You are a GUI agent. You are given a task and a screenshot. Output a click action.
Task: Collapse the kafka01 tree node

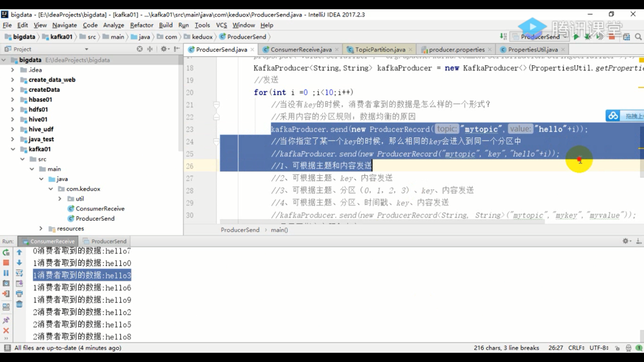13,149
